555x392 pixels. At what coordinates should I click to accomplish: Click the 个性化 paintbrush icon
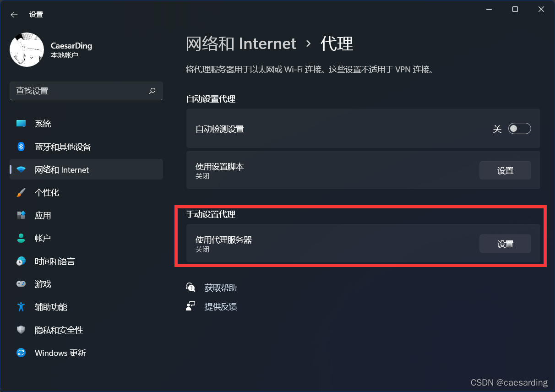(21, 192)
